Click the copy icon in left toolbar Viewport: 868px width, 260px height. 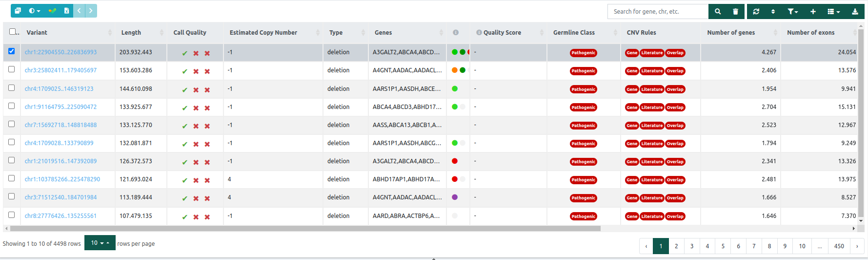pos(18,11)
